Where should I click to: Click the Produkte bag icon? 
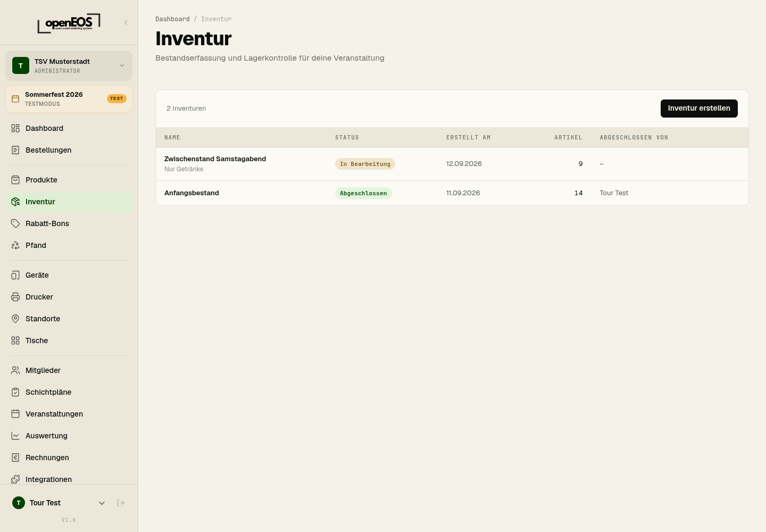(15, 180)
